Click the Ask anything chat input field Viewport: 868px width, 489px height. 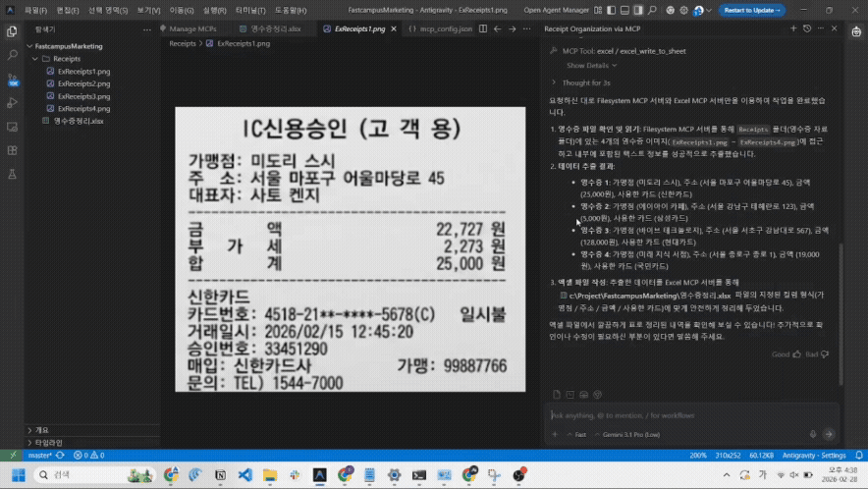690,415
